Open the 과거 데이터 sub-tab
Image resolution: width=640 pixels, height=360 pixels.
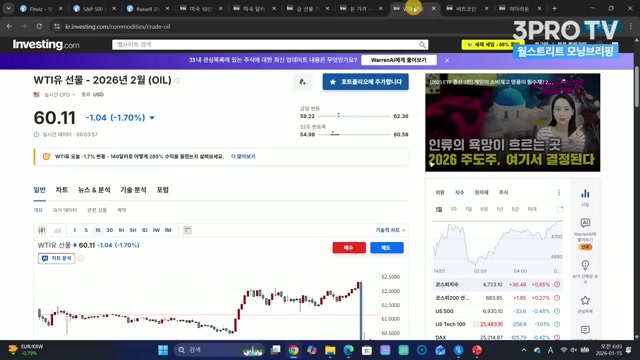[x=64, y=210]
